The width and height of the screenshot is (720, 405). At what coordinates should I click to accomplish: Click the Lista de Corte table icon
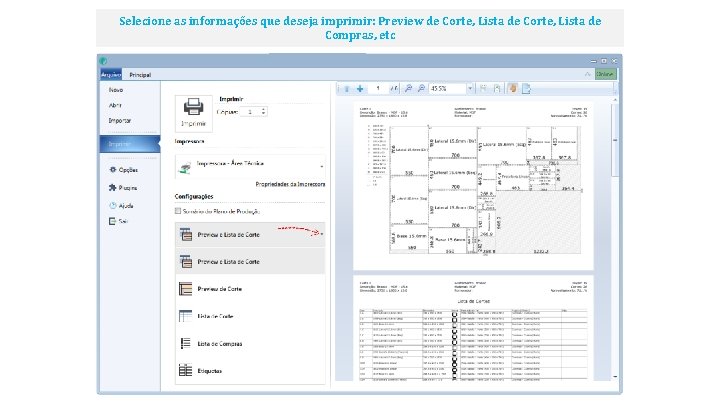tap(186, 316)
